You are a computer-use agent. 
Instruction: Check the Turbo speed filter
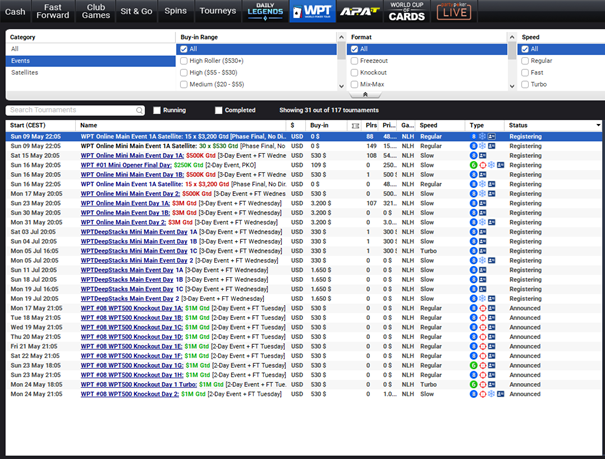click(x=524, y=84)
